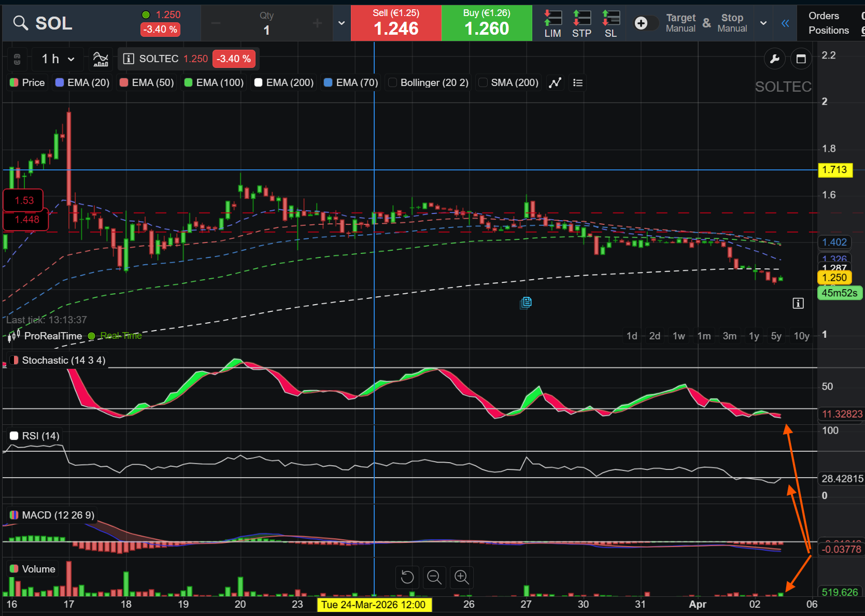Image resolution: width=865 pixels, height=616 pixels.
Task: Toggle EMA (20) indicator visibility
Action: pyautogui.click(x=82, y=83)
